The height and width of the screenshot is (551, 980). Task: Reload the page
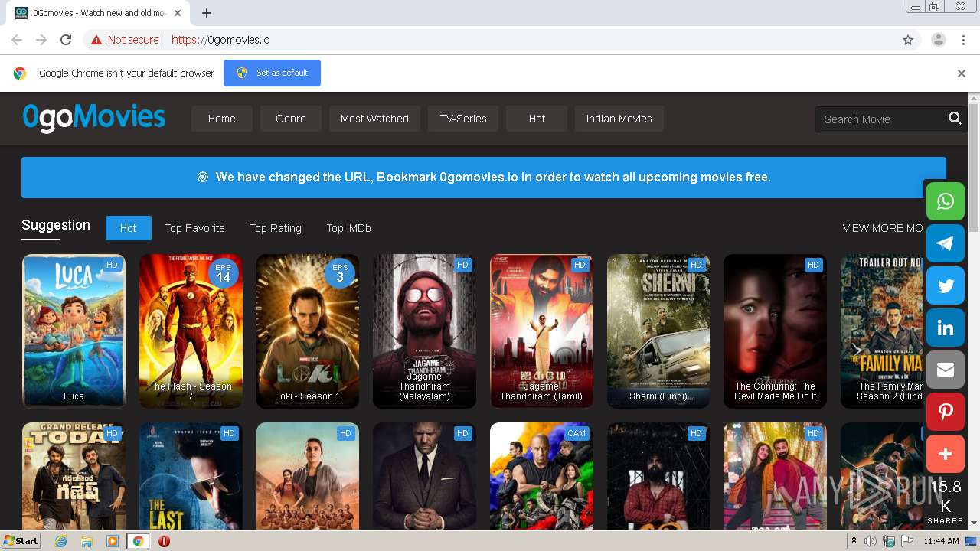click(x=66, y=40)
